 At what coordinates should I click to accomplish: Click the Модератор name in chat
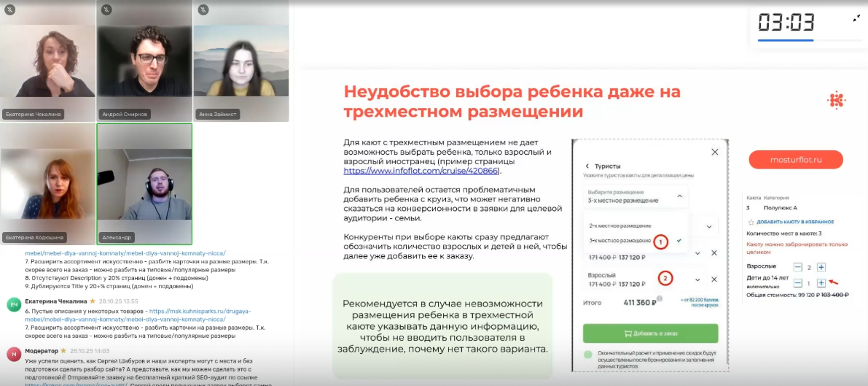42,350
